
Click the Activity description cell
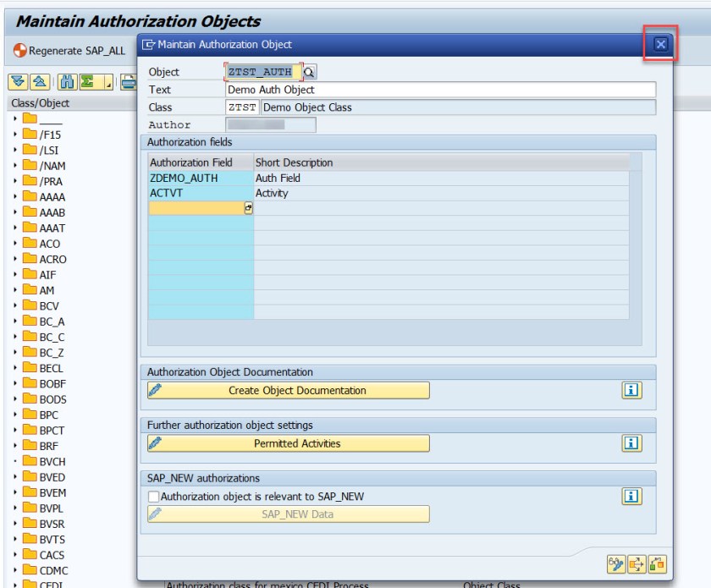tap(441, 193)
